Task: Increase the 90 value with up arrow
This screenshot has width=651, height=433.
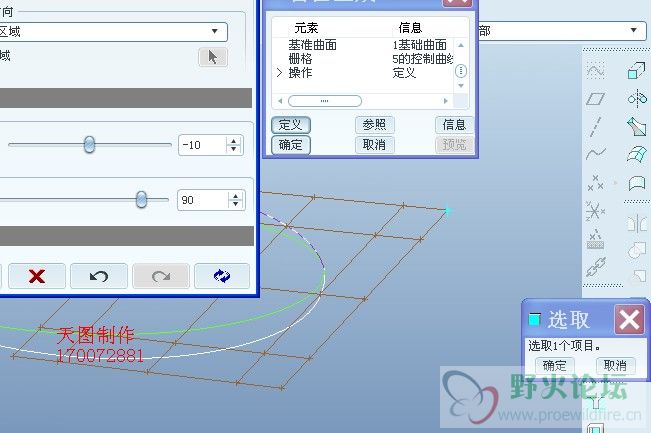Action: click(x=235, y=196)
